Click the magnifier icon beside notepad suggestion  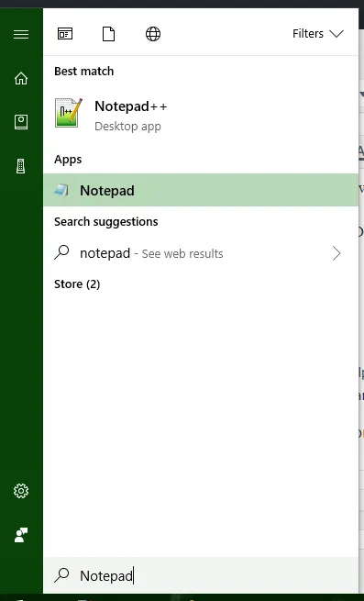61,252
